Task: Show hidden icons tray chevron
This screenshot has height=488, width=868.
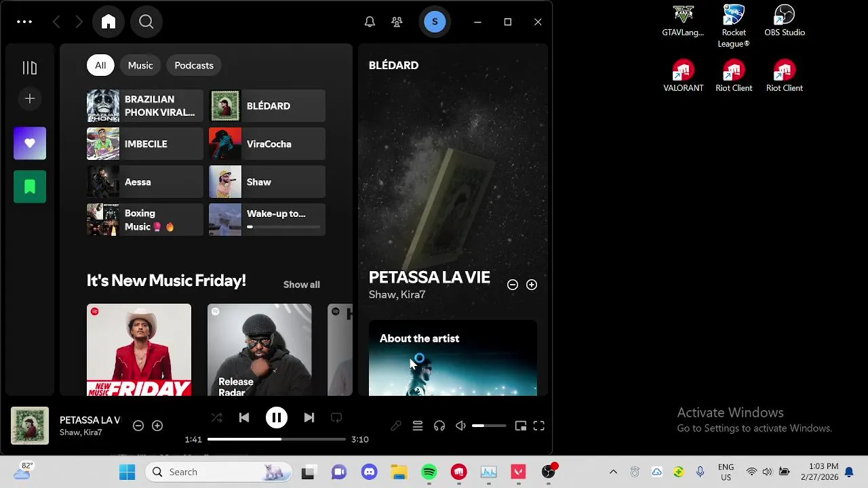Action: click(x=613, y=472)
